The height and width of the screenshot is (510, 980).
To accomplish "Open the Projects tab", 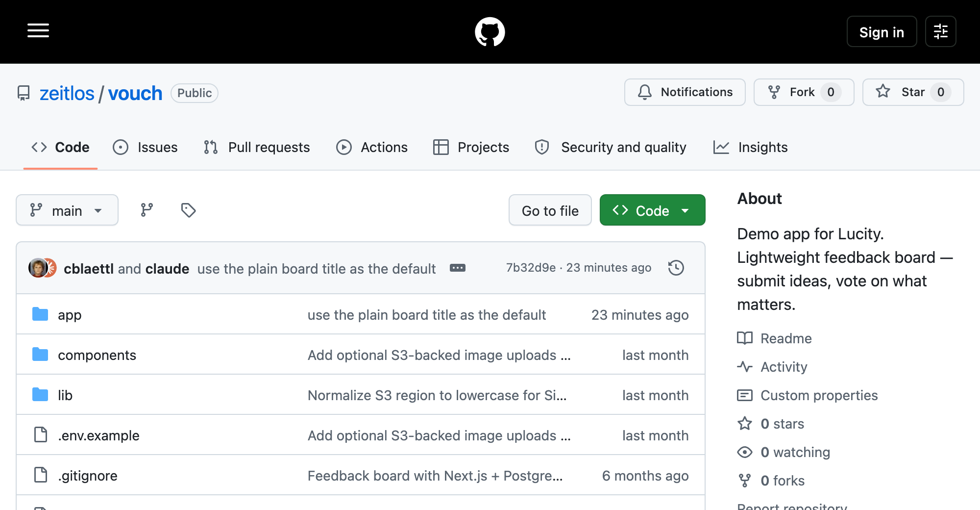I will 471,147.
